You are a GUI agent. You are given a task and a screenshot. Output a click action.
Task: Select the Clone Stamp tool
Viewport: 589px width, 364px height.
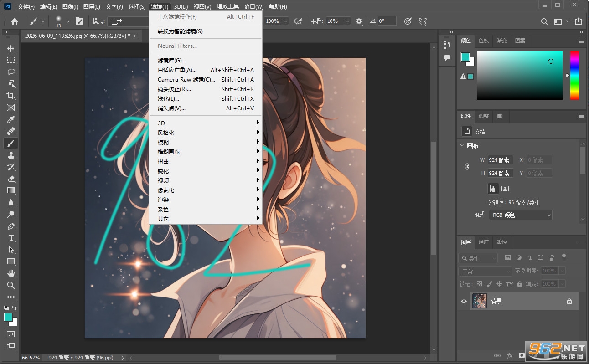pos(11,155)
